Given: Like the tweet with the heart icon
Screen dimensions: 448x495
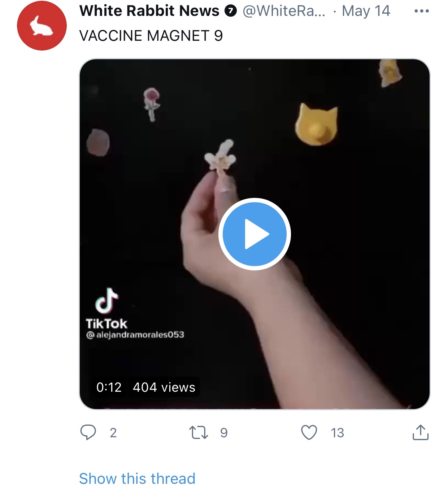Looking at the screenshot, I should 309,433.
